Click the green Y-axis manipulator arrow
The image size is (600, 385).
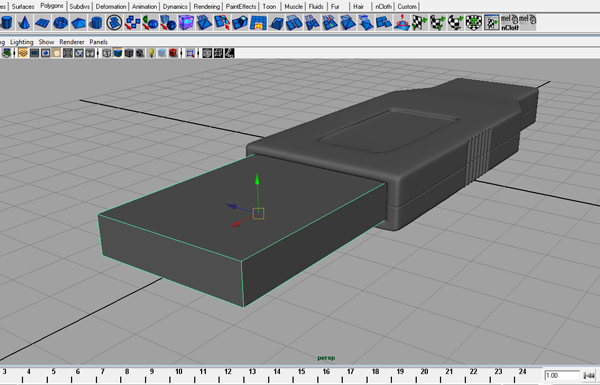coord(257,180)
